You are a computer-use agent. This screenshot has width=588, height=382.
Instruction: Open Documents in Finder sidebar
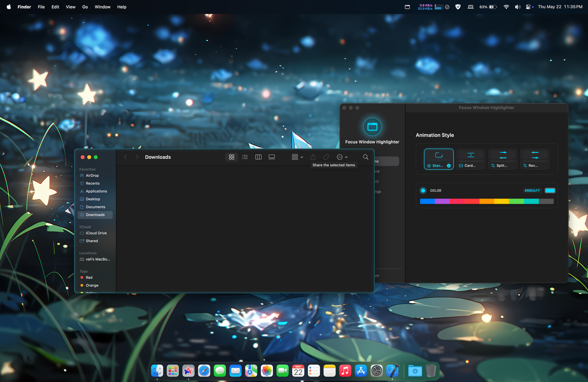click(95, 207)
